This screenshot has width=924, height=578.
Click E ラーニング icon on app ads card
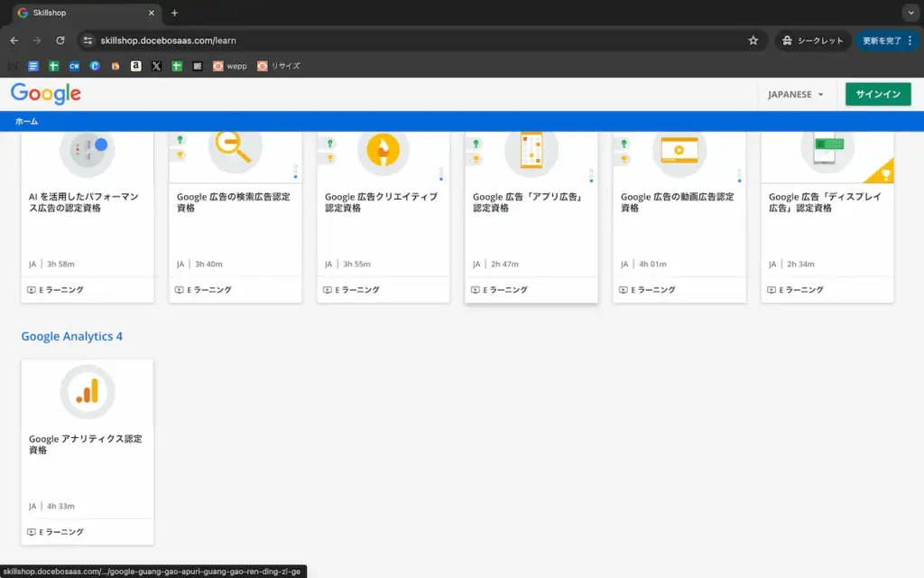coord(475,290)
